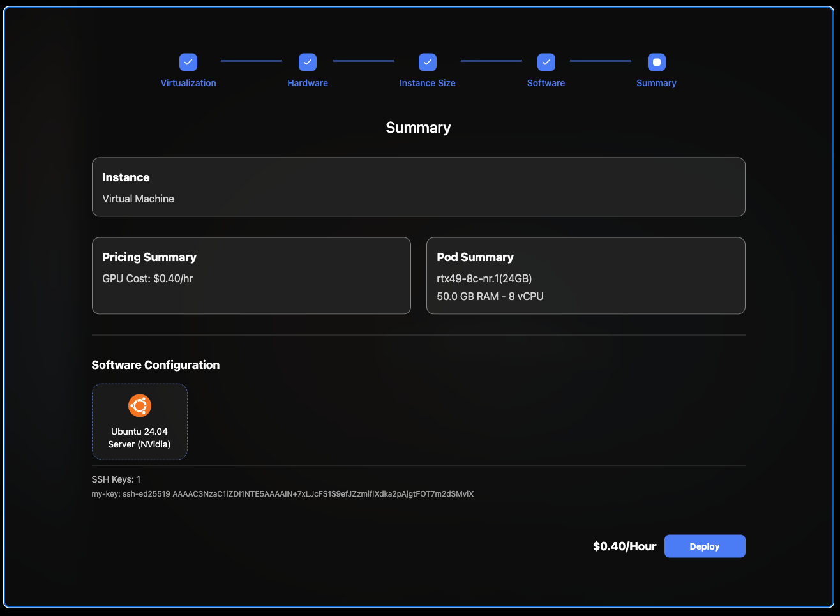840x616 pixels.
Task: Click the Software step checkmark icon
Action: 546,62
